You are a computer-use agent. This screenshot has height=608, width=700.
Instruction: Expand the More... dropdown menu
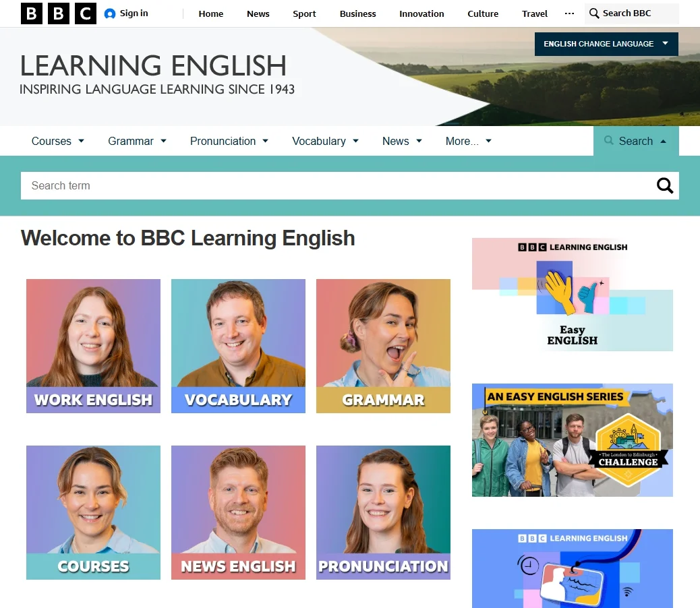(468, 141)
